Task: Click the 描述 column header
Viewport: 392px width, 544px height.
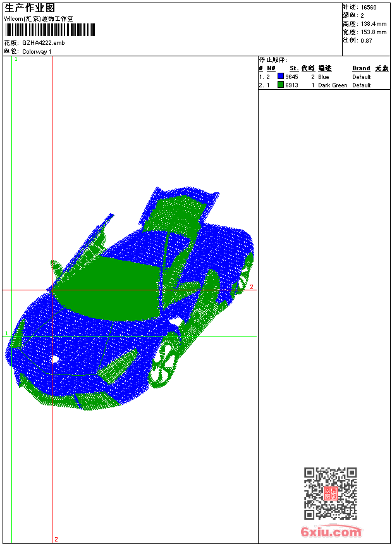Action: pyautogui.click(x=324, y=68)
